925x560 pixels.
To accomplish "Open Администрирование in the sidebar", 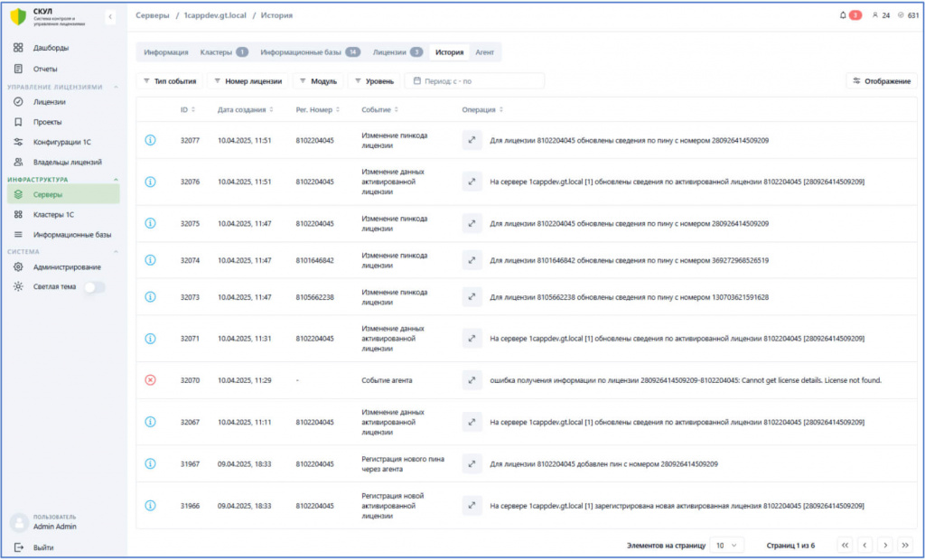I will pyautogui.click(x=63, y=267).
